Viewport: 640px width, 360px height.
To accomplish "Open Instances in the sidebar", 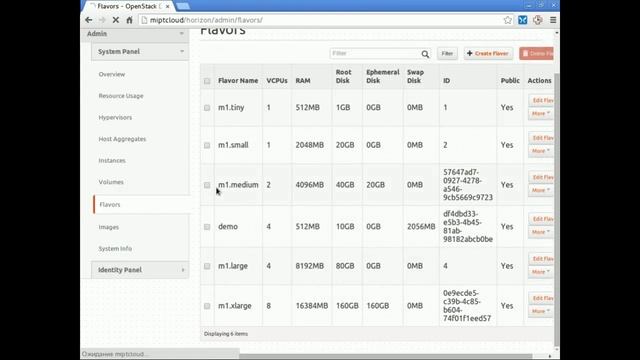I will 112,161.
